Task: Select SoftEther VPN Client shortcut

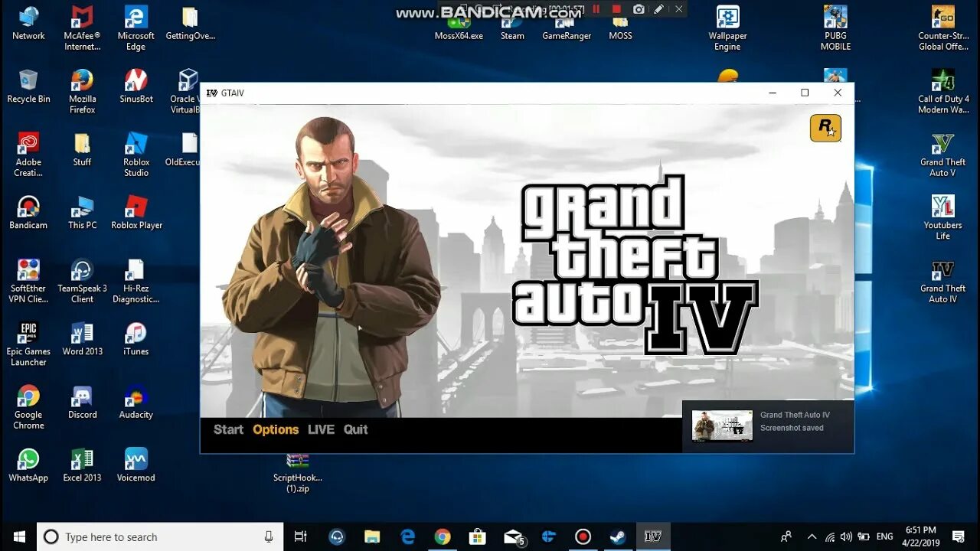Action: (x=28, y=281)
